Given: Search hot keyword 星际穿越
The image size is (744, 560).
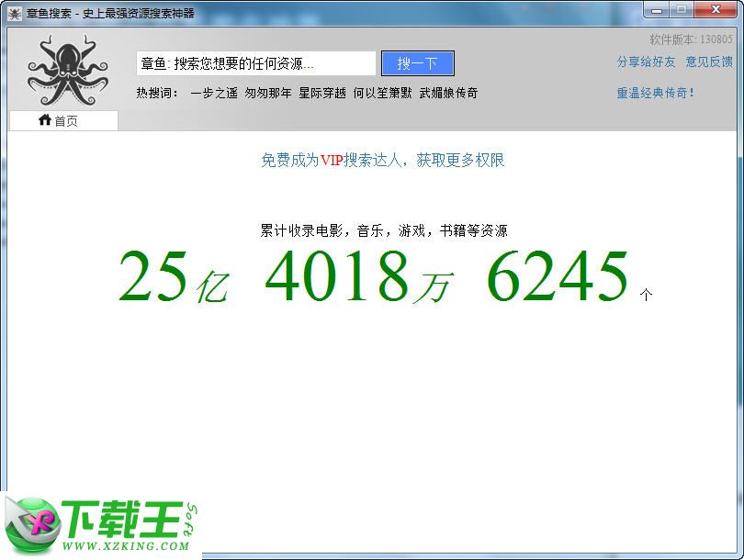Looking at the screenshot, I should [x=322, y=93].
